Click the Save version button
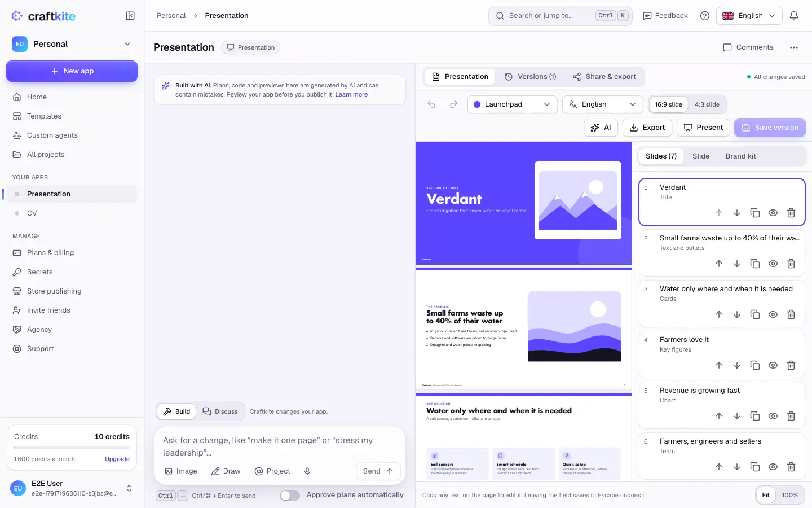The image size is (812, 508). (770, 128)
